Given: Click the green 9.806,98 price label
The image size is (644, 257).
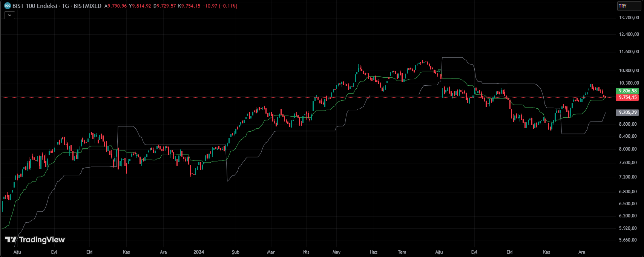Looking at the screenshot, I should click(x=627, y=91).
